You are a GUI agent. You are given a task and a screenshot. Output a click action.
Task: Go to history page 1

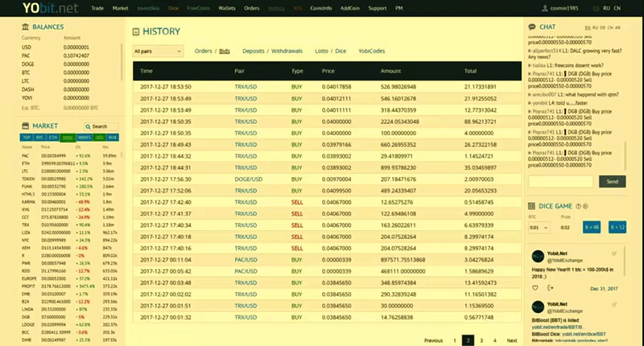[455, 340]
